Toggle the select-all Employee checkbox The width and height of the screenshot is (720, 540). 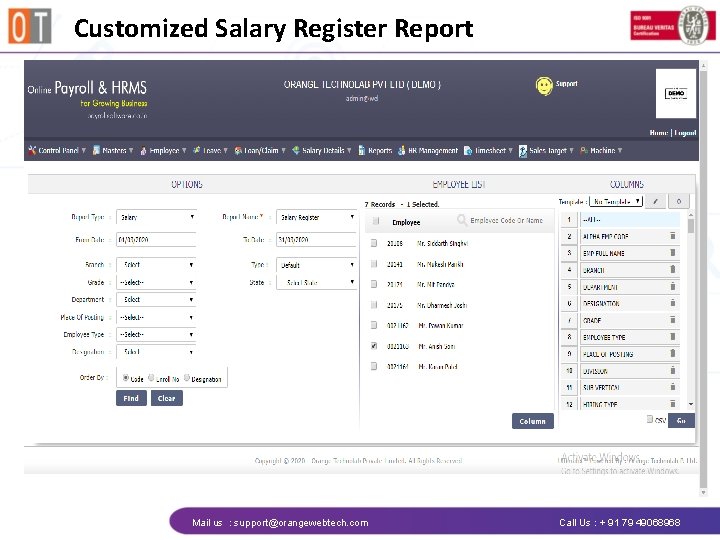376,221
